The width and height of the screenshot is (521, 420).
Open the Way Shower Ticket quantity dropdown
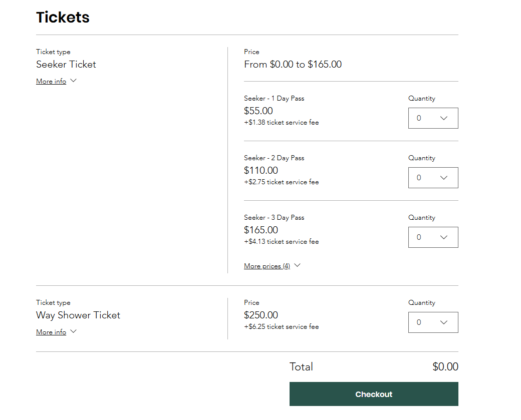point(433,322)
